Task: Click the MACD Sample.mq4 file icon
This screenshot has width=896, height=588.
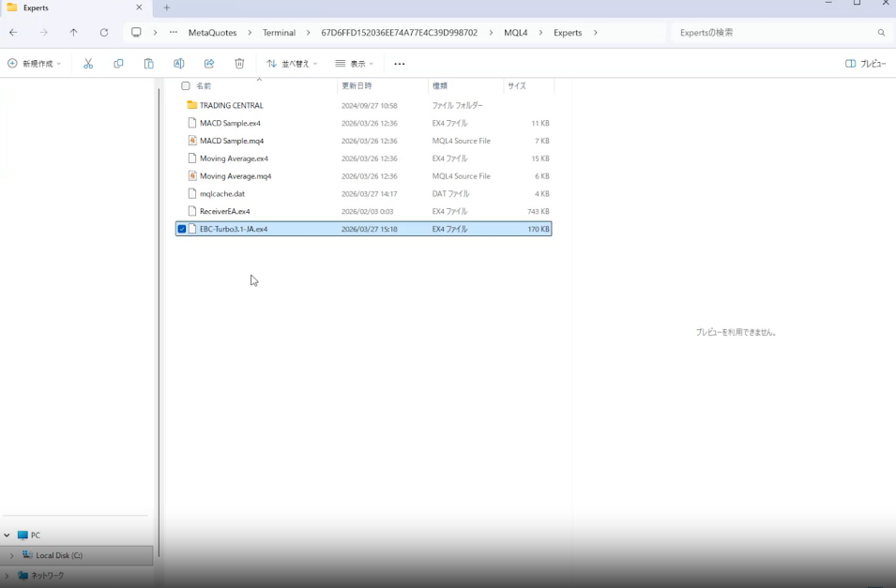Action: coord(192,141)
